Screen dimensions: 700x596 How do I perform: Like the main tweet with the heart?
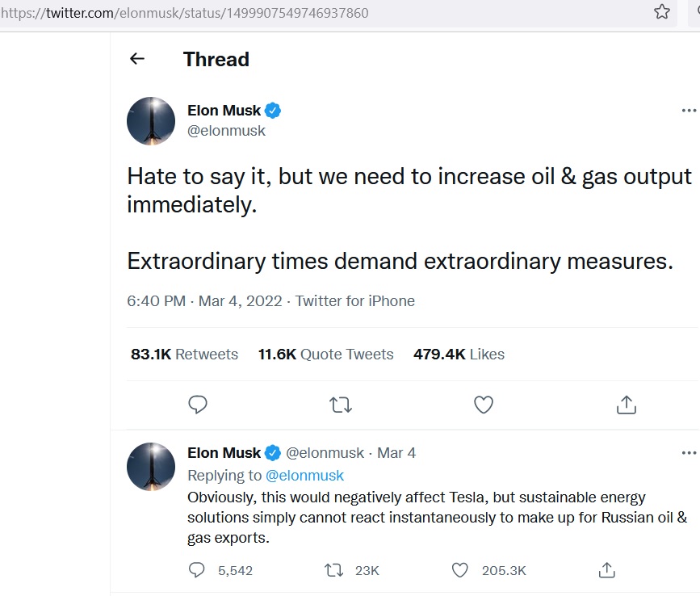pos(484,405)
